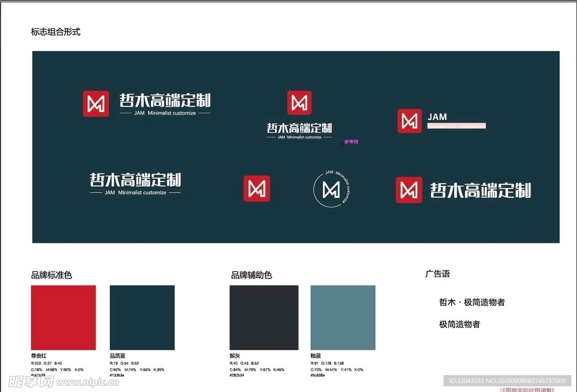The width and height of the screenshot is (577, 392).
Task: Click the red M icon in top-left logo
Action: (x=96, y=104)
